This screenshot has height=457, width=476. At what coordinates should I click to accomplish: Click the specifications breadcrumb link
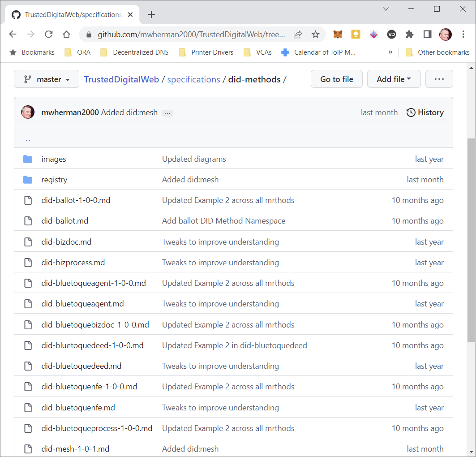194,79
